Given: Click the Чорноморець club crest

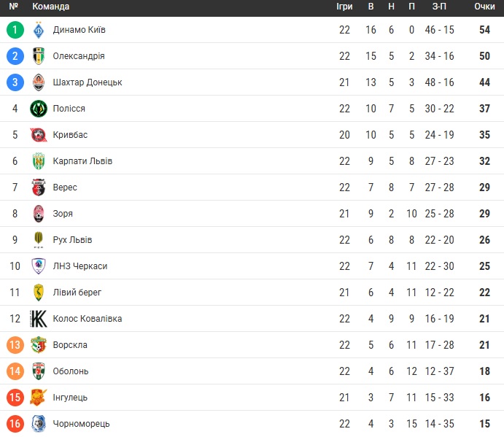Looking at the screenshot, I should [x=39, y=424].
